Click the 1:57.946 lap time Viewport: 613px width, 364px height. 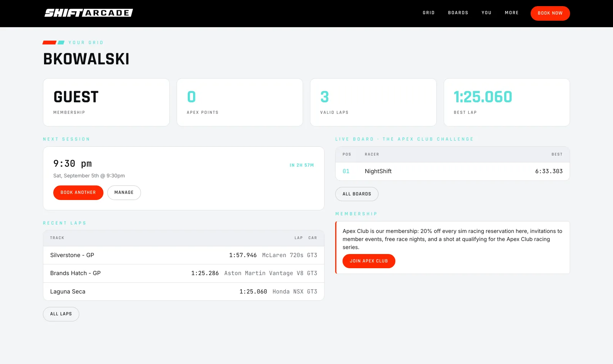pyautogui.click(x=243, y=255)
